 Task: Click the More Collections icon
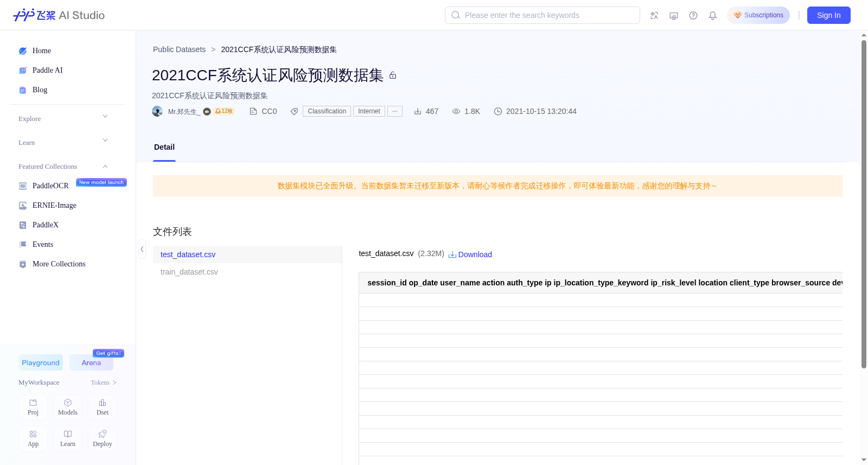(23, 264)
